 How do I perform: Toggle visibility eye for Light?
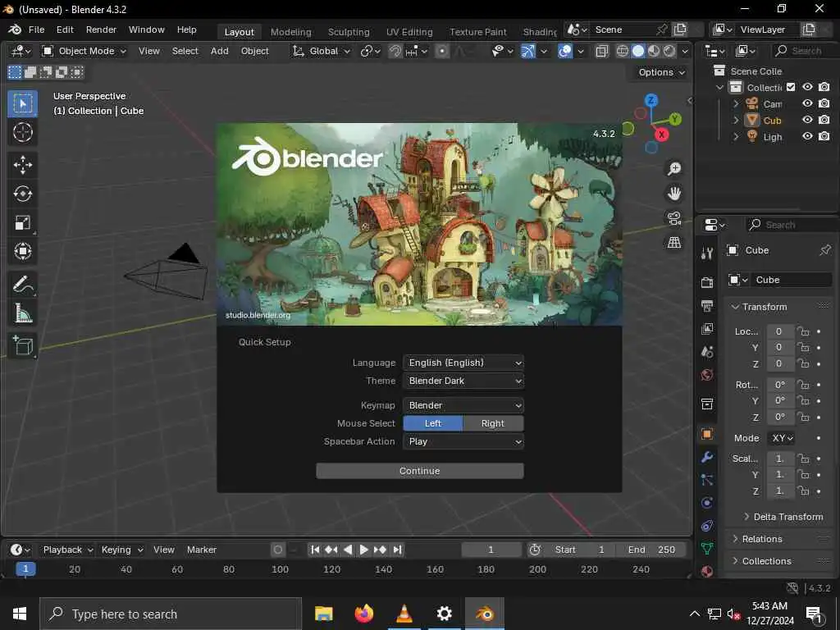pyautogui.click(x=807, y=137)
